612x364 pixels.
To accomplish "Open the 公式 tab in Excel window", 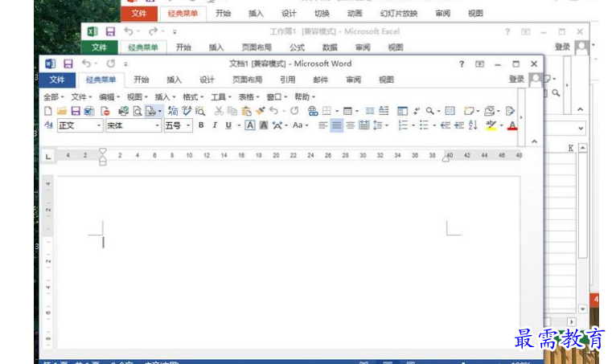I will coord(297,47).
